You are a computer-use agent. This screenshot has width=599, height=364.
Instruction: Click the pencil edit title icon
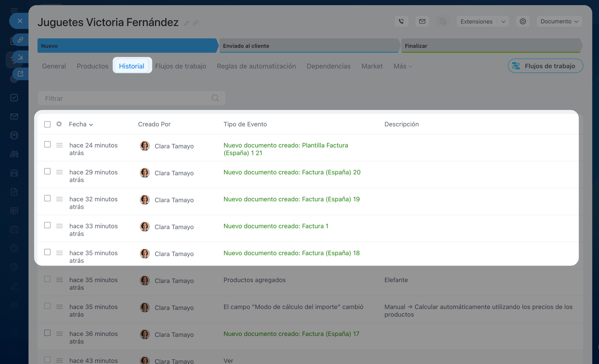click(187, 23)
